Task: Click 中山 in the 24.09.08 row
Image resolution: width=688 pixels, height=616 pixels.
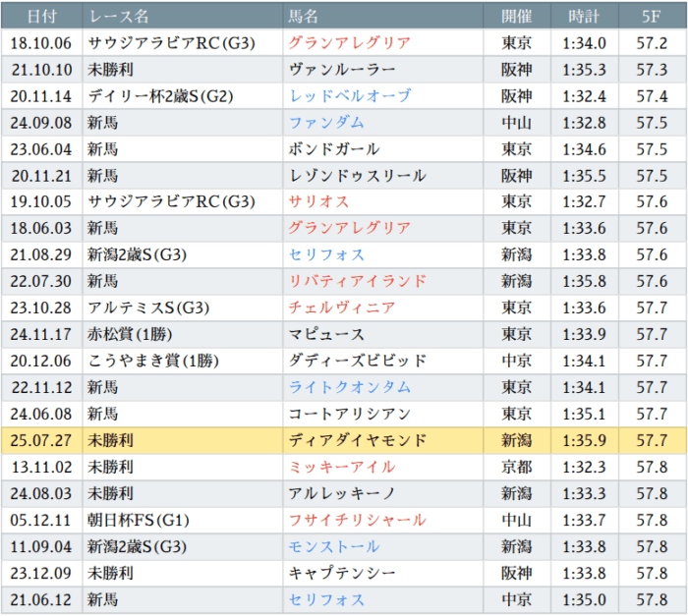Action: pyautogui.click(x=517, y=123)
